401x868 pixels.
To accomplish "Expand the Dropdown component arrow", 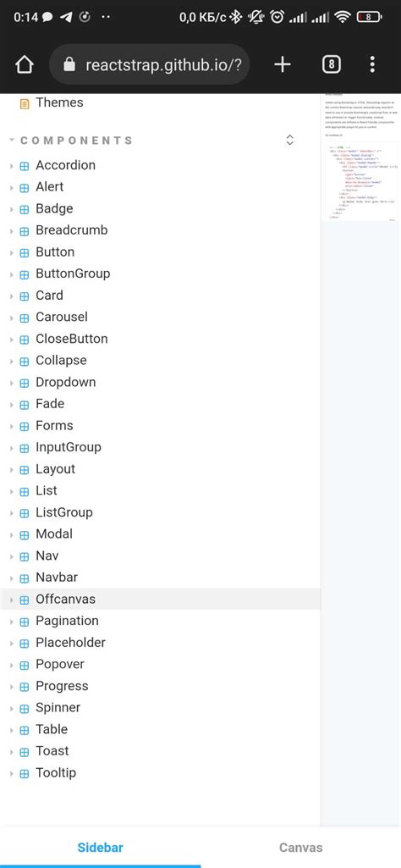I will point(11,383).
